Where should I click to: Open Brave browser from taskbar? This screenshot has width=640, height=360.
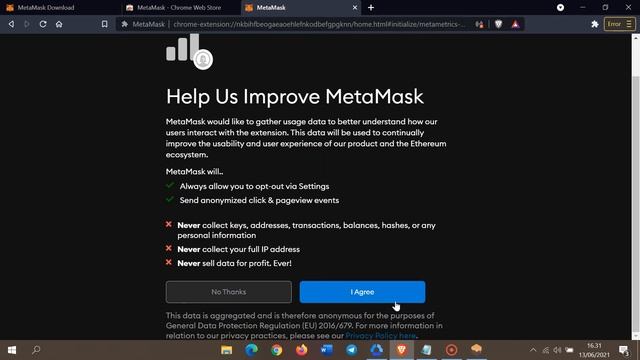pos(401,350)
